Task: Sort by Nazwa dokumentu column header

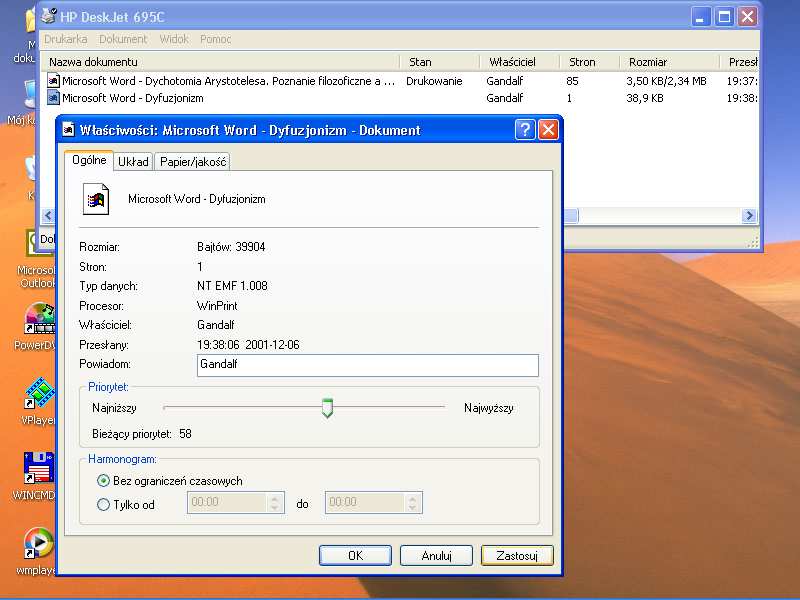Action: coord(220,62)
